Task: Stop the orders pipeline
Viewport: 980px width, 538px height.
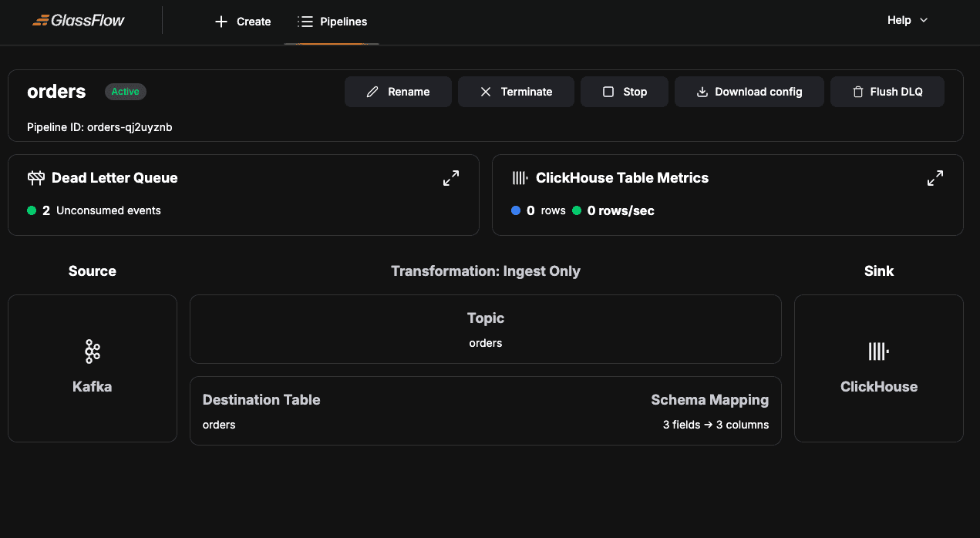Action: point(625,91)
